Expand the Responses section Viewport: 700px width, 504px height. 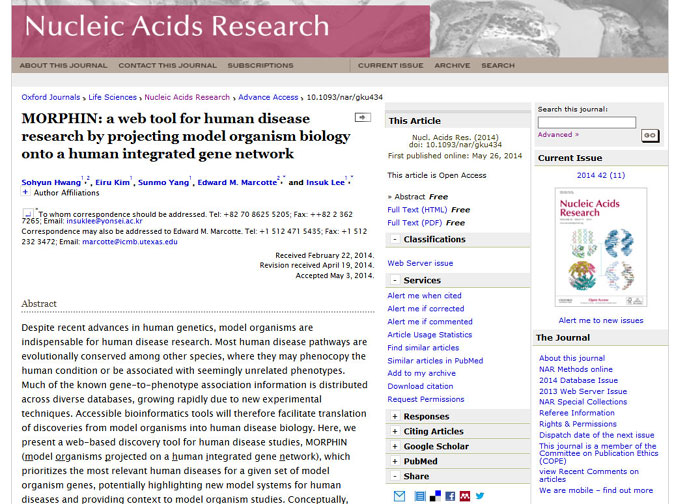point(395,417)
